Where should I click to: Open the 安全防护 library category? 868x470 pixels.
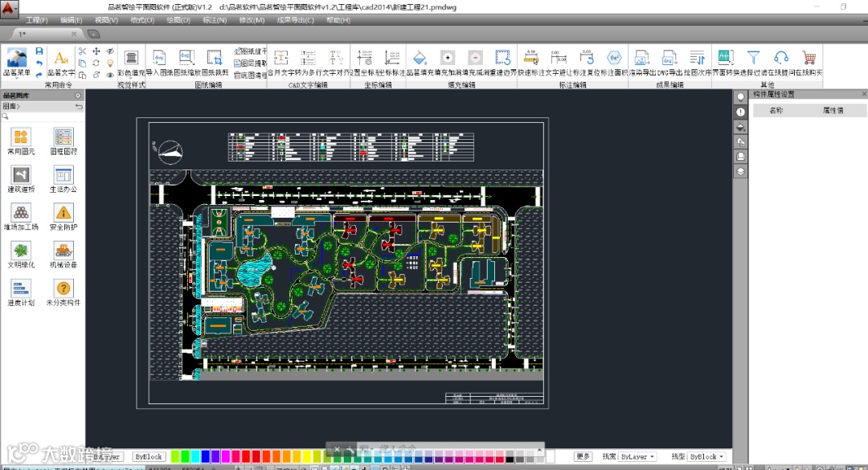[x=63, y=213]
